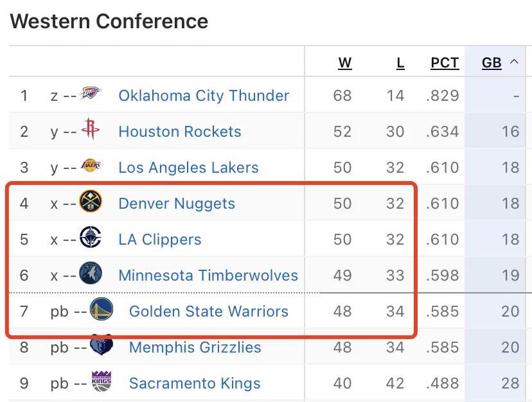Sort table by W column header

(x=345, y=63)
